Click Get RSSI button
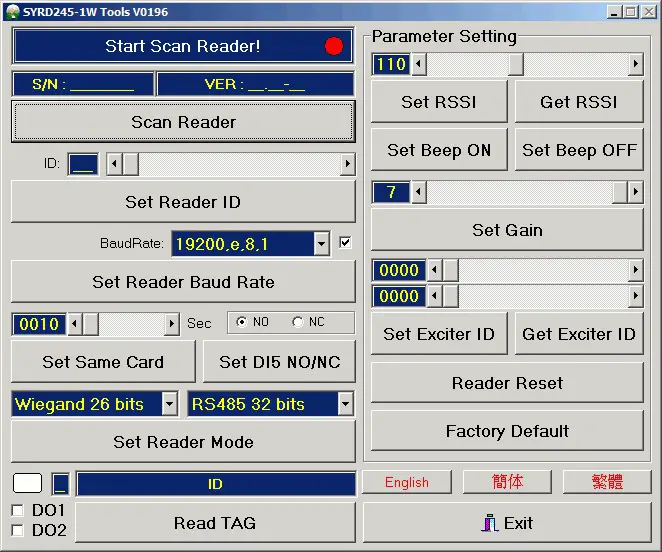Viewport: 662px width, 552px height. [x=579, y=102]
